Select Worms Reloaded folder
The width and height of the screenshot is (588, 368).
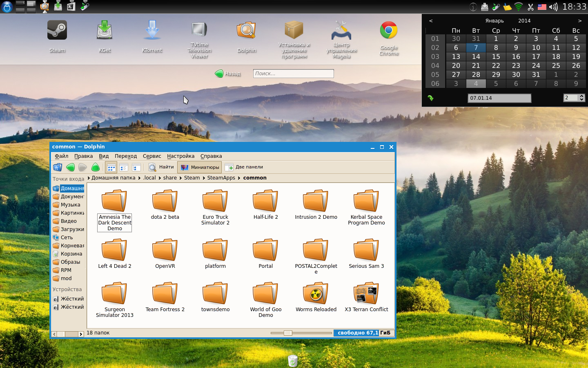pyautogui.click(x=316, y=297)
